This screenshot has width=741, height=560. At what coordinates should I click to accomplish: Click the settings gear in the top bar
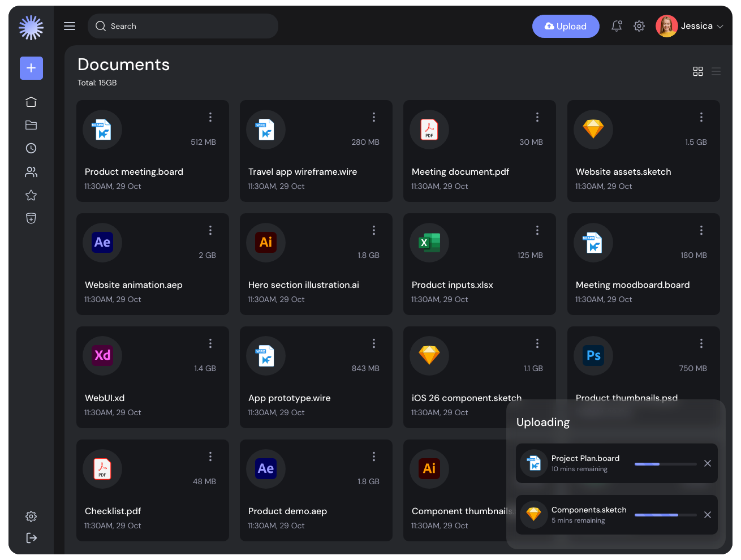(x=639, y=26)
